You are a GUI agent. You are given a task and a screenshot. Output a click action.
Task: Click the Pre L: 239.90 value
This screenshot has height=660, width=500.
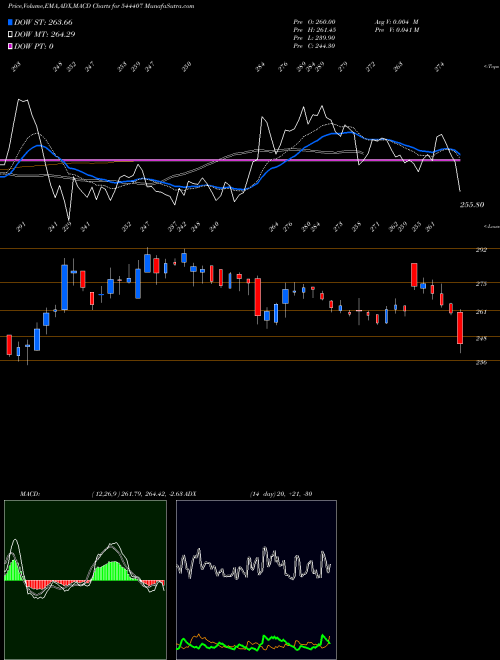pos(314,38)
